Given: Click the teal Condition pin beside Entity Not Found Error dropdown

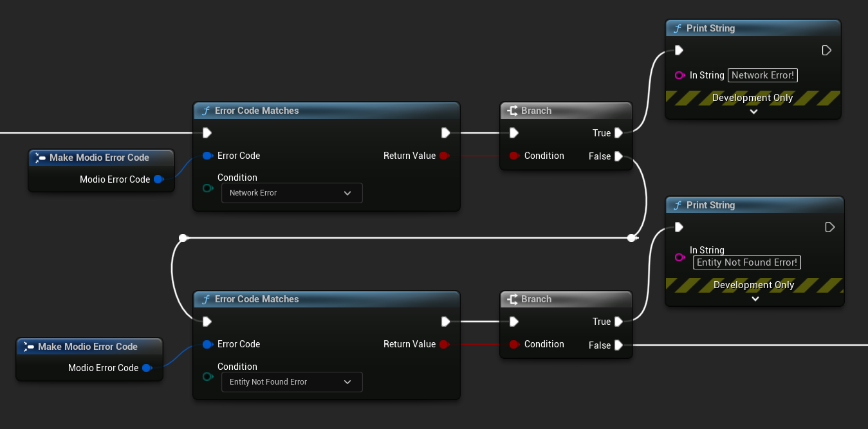Looking at the screenshot, I should (x=207, y=377).
